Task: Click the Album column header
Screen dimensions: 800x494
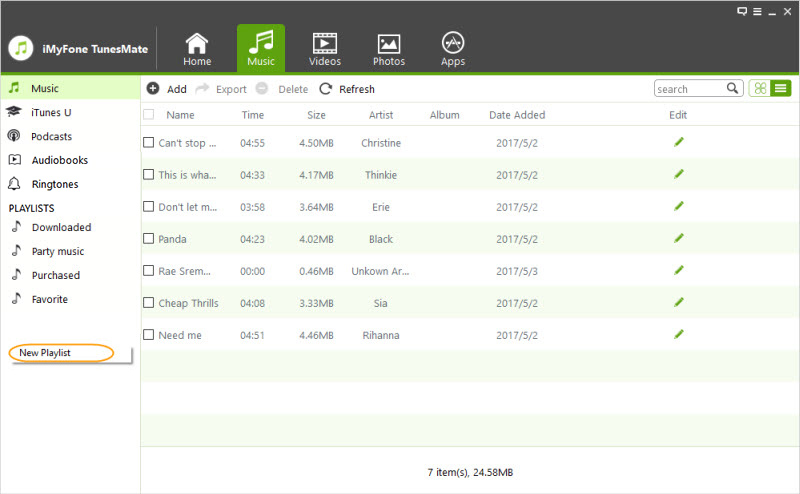Action: (x=444, y=115)
